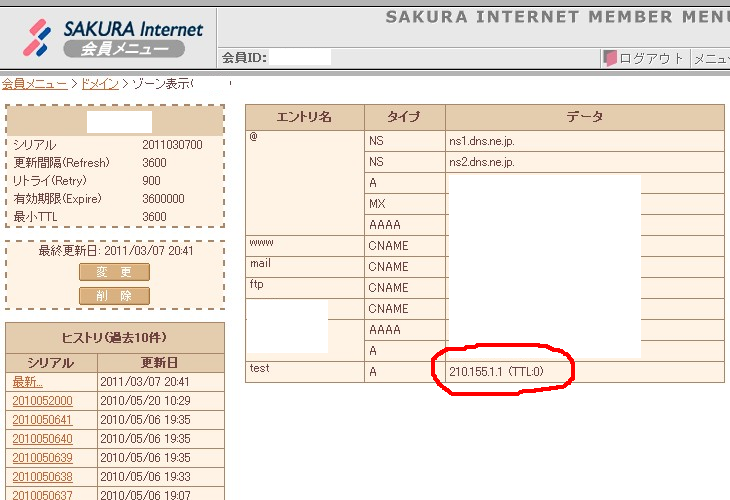Select history serial 2010050640

(x=42, y=439)
